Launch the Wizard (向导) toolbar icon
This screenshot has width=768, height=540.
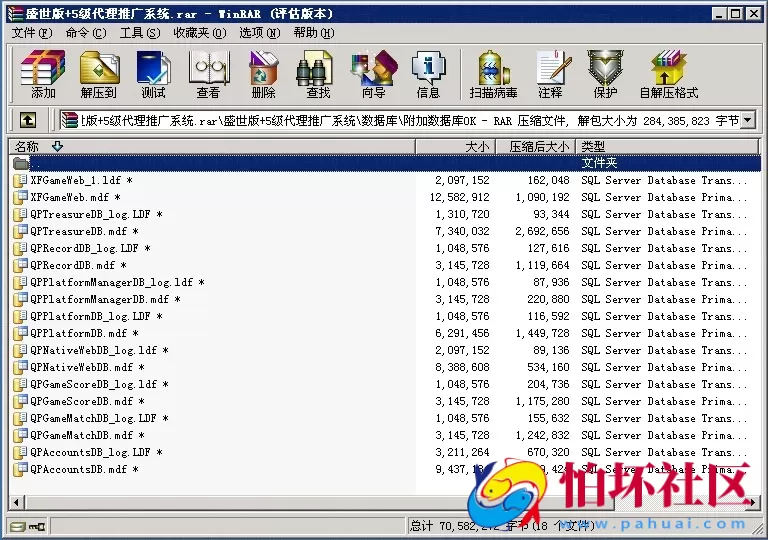tap(373, 74)
